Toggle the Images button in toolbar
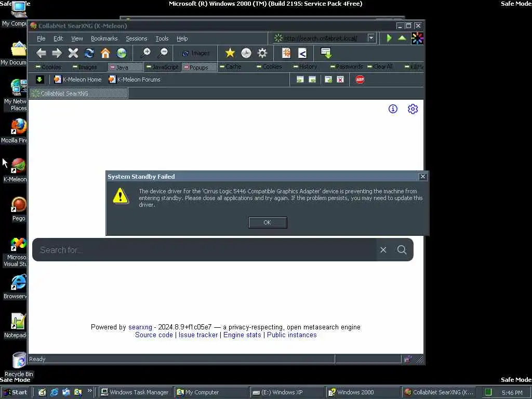Image resolution: width=532 pixels, height=399 pixels. (196, 54)
